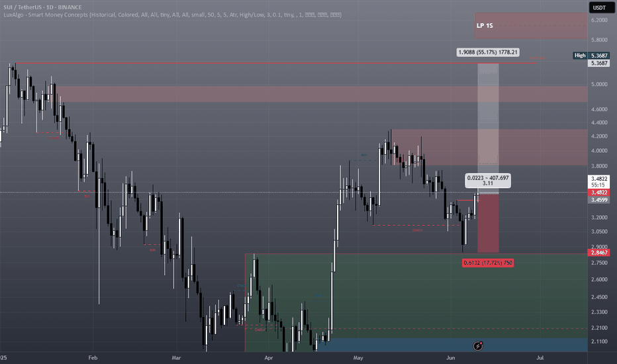This screenshot has height=364, width=617.
Task: Click the Jul label on the time axis
Action: pos(540,357)
